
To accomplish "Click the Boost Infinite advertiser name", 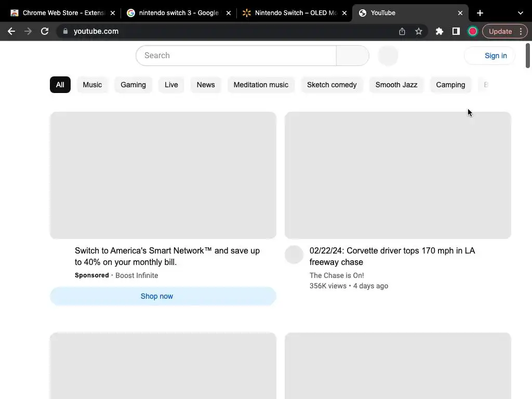I will point(137,275).
